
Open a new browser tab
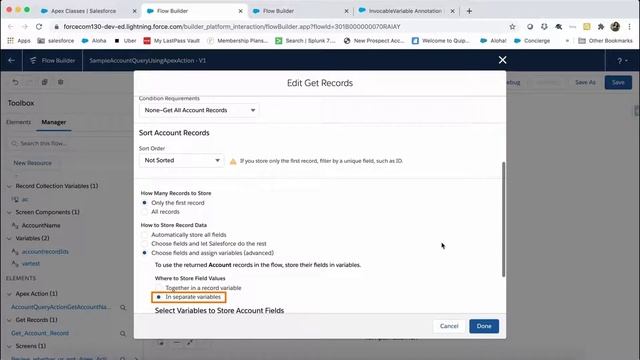[x=469, y=11]
